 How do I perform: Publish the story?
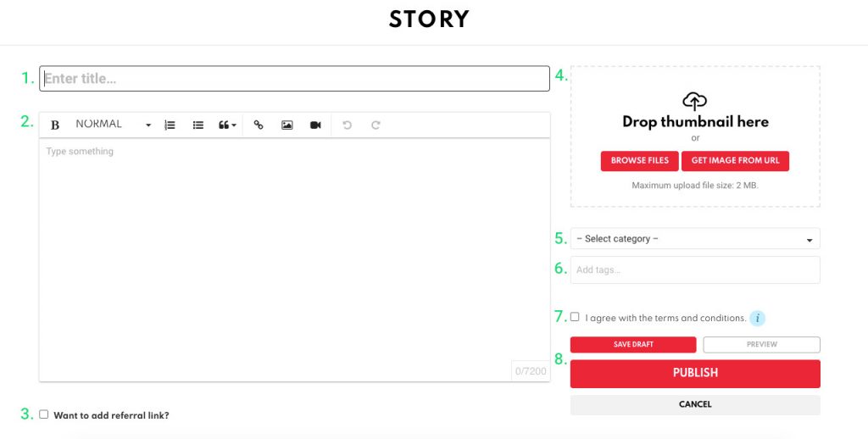[x=695, y=374]
